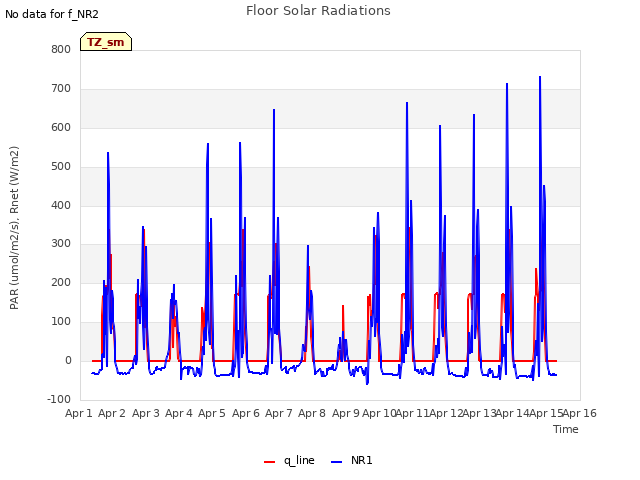Click the red q_line legend swatch
Screen dimensions: 640x480
point(269,462)
